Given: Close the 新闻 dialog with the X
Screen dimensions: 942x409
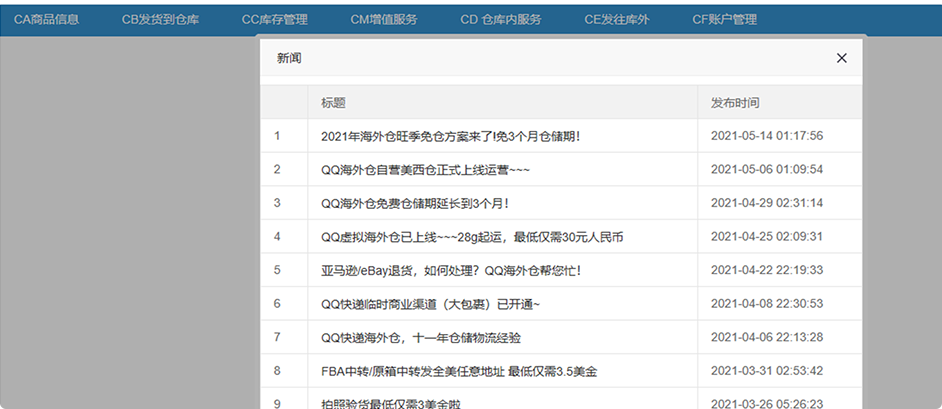Looking at the screenshot, I should click(x=842, y=58).
